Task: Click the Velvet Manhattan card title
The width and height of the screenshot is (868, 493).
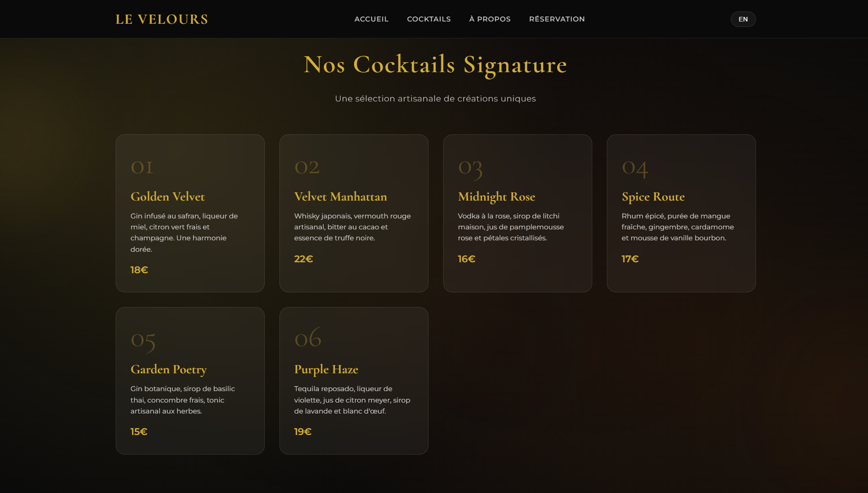Action: 341,196
